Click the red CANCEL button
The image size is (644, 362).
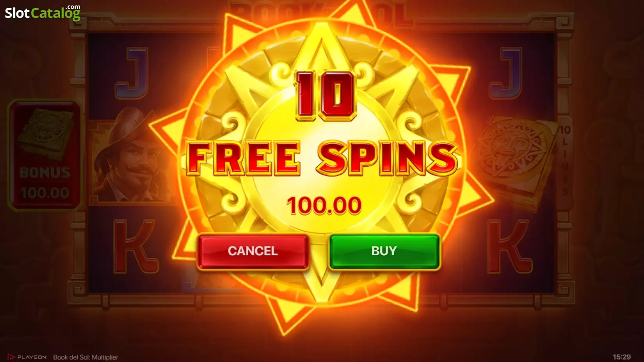click(x=253, y=251)
